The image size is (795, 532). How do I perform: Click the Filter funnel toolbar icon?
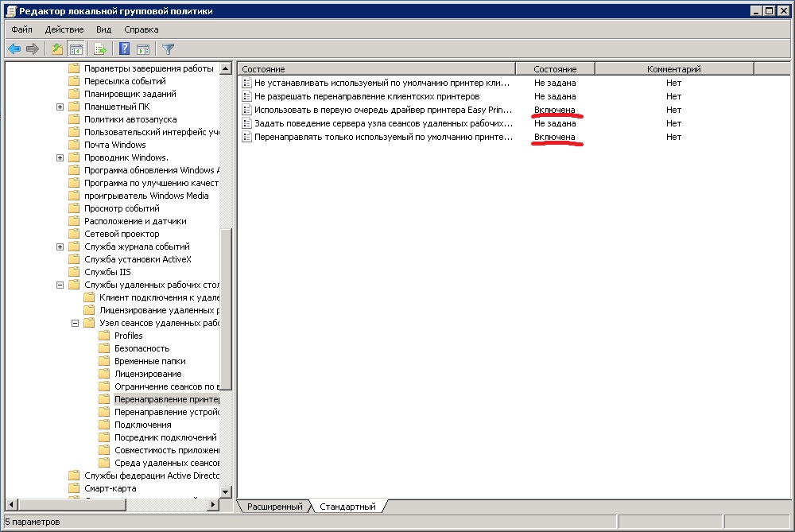pos(169,49)
